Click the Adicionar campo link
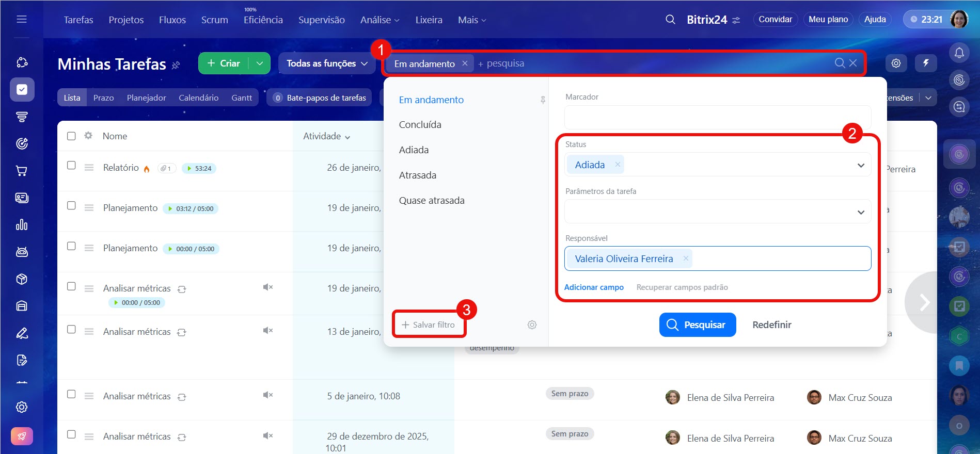 click(594, 287)
